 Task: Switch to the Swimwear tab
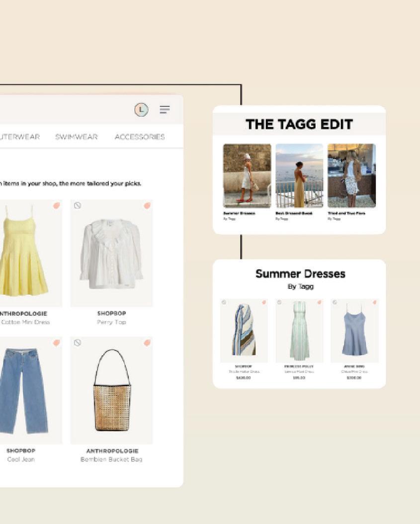76,137
